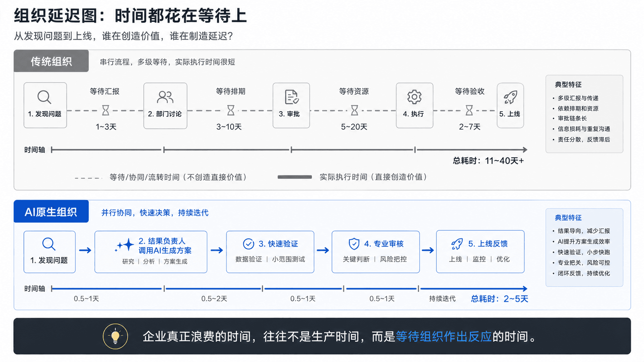
Task: Click the people icon above 部门讨论
Action: click(x=165, y=97)
